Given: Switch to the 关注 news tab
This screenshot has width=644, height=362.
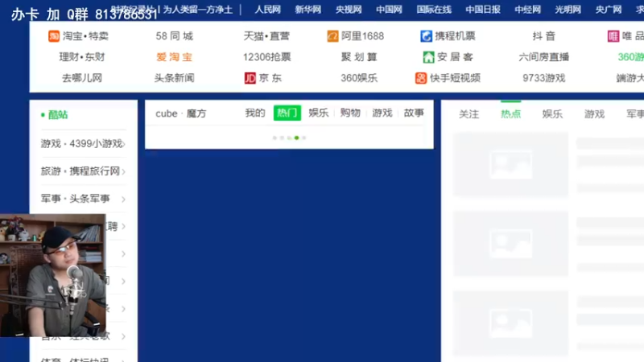Looking at the screenshot, I should coord(469,114).
